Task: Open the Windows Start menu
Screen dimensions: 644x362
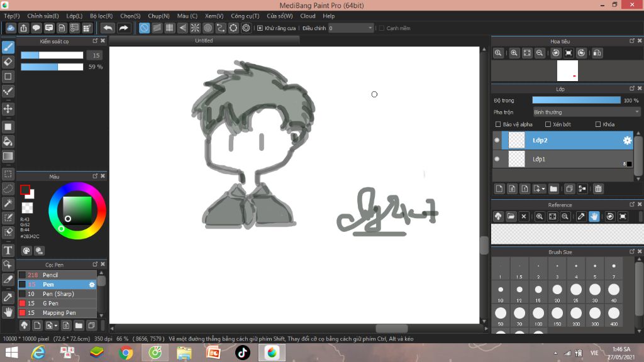Action: pyautogui.click(x=11, y=353)
